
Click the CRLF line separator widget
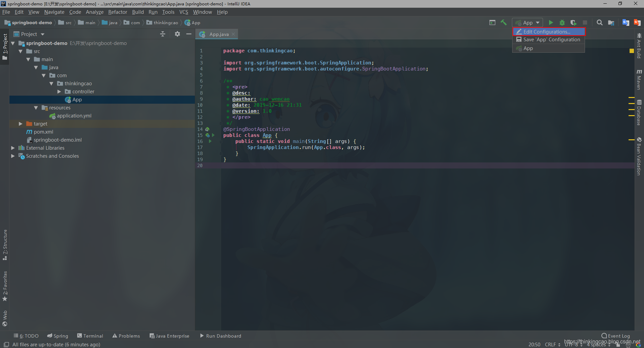coord(552,345)
